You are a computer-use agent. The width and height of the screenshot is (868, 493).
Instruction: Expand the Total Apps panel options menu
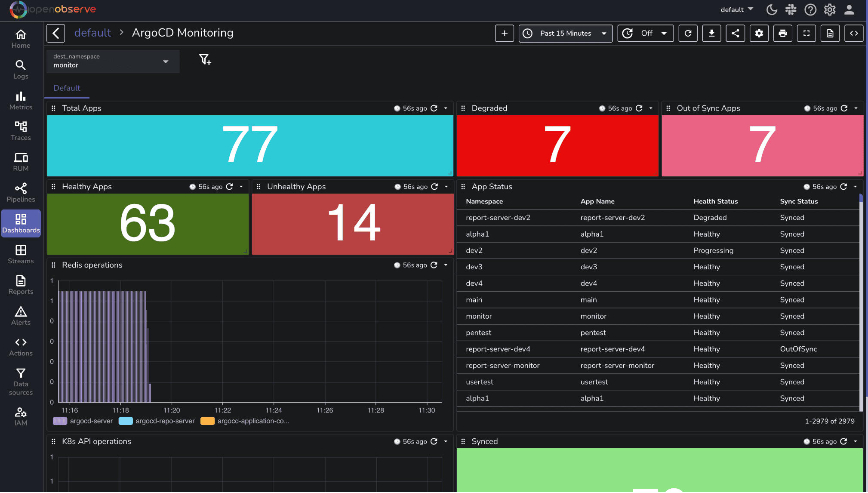(x=446, y=108)
